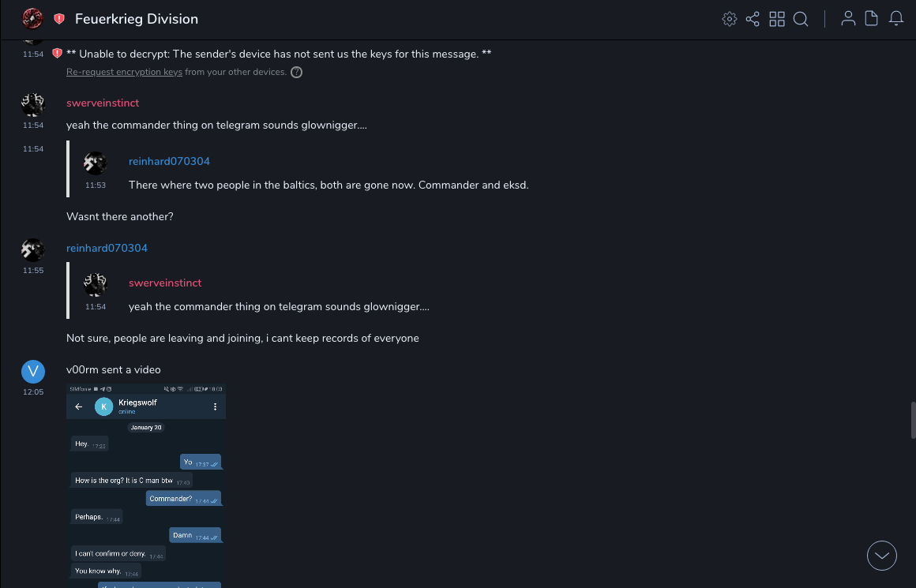
Task: Click the red encryption shield in header
Action: coord(59,19)
